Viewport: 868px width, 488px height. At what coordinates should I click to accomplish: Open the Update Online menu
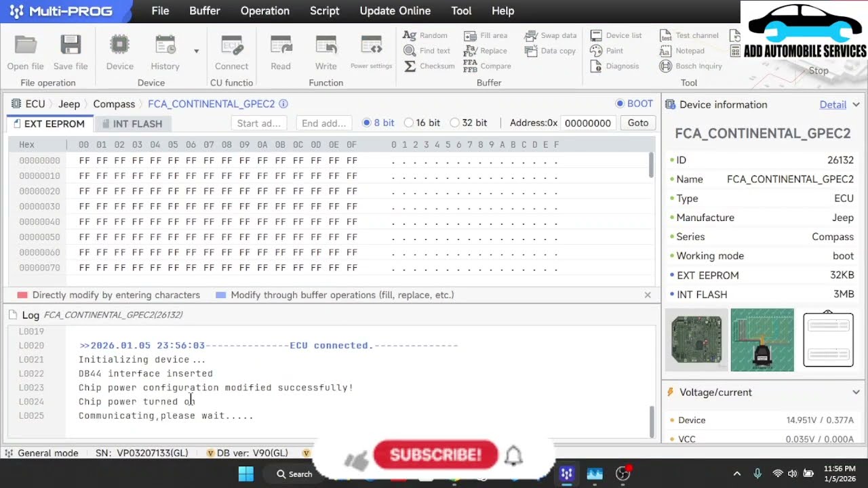[395, 11]
